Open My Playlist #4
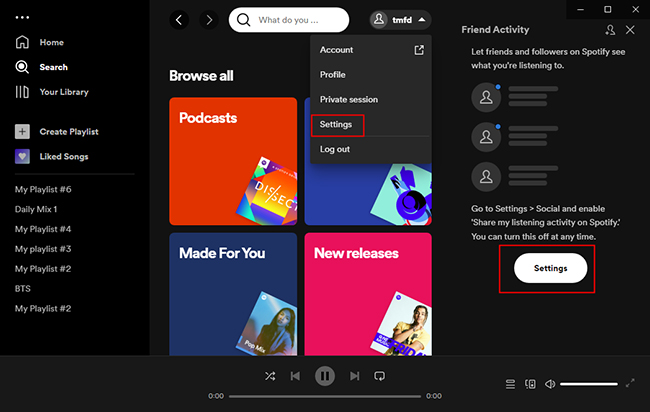 coord(43,229)
